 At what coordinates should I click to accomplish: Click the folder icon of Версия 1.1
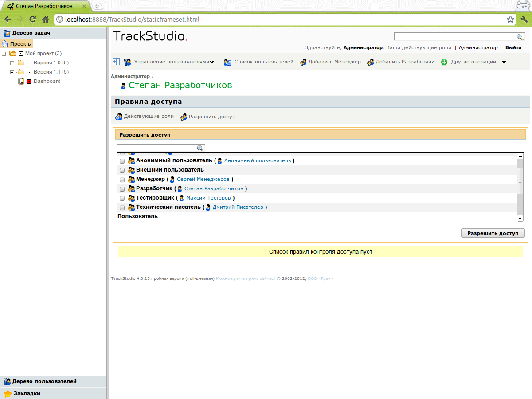click(21, 72)
